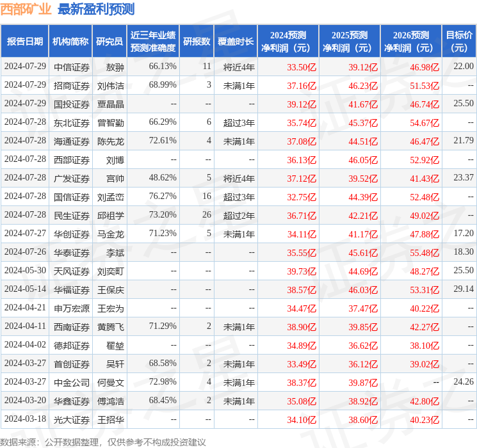
Task: Click the 研究员 column header
Action: [109, 42]
